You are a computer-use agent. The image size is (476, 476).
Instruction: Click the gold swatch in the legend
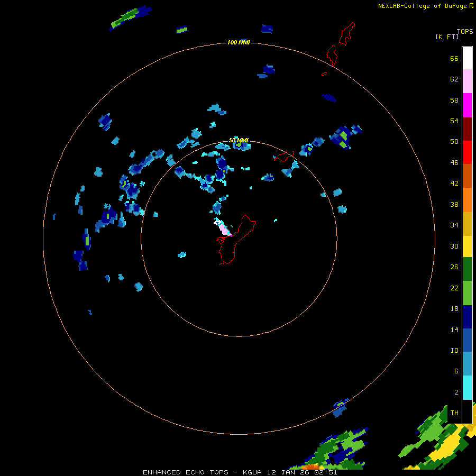(x=467, y=224)
